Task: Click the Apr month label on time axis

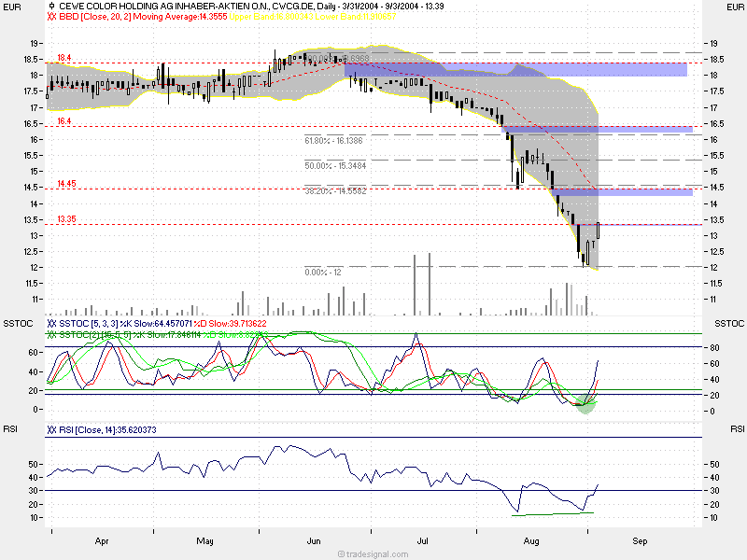Action: click(102, 541)
